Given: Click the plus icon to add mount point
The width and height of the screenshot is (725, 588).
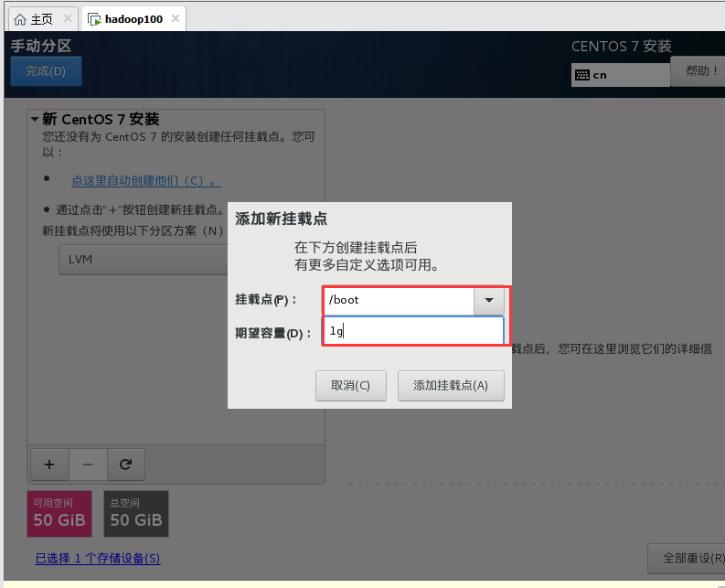Looking at the screenshot, I should point(49,465).
